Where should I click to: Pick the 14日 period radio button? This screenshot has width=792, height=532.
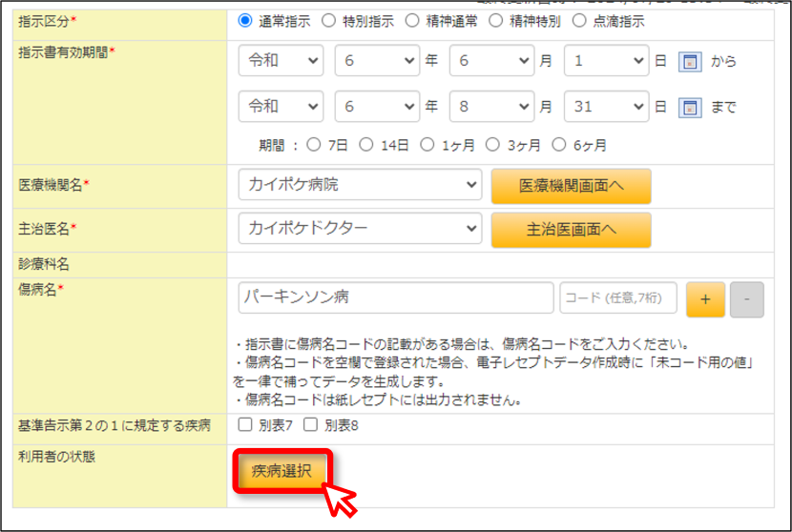click(x=366, y=145)
